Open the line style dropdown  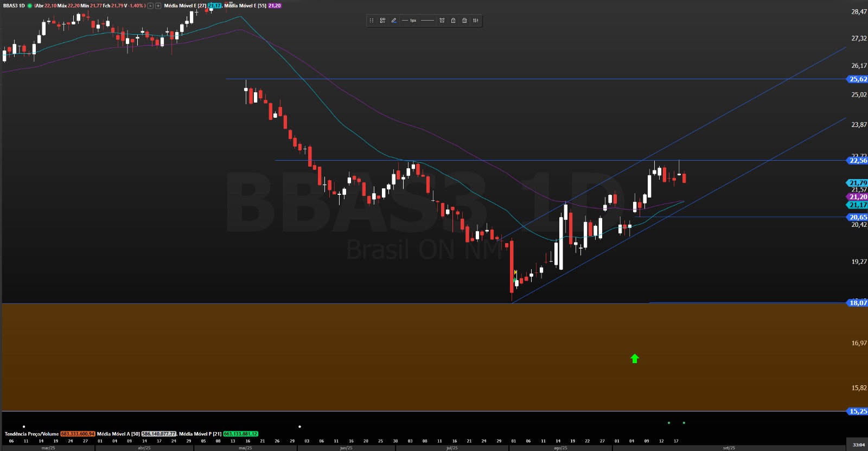(427, 21)
